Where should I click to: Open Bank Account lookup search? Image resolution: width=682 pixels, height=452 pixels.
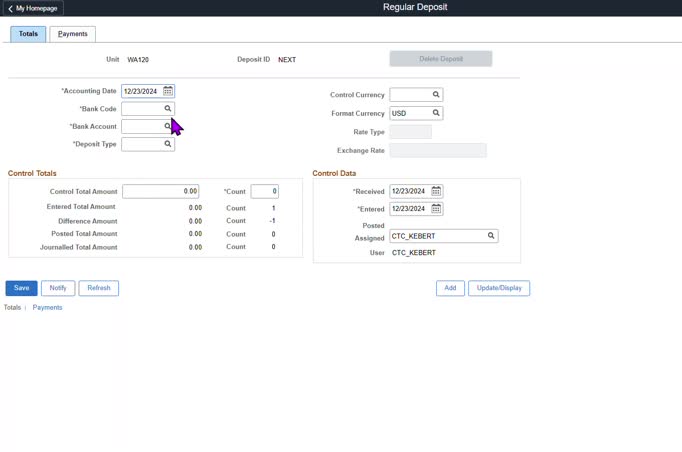pyautogui.click(x=167, y=126)
